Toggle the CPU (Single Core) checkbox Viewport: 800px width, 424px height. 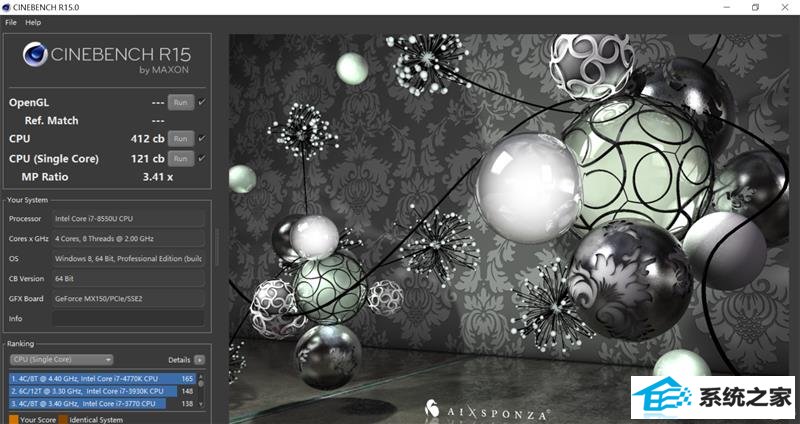202,159
